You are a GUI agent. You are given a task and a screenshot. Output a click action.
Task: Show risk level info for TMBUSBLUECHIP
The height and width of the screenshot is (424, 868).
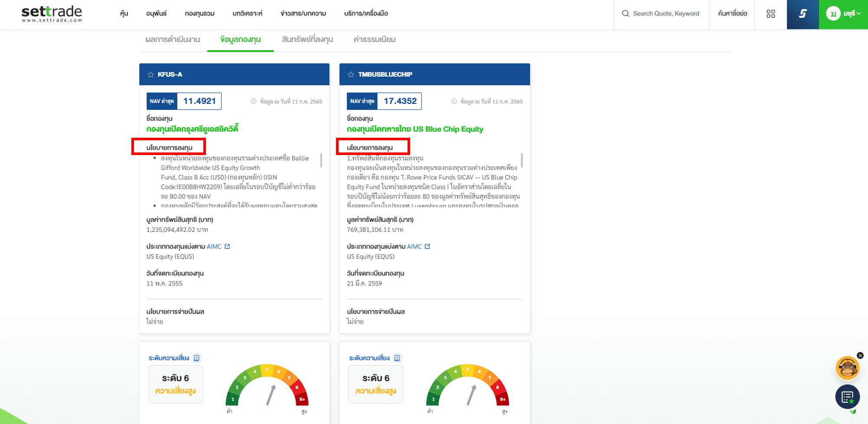397,358
